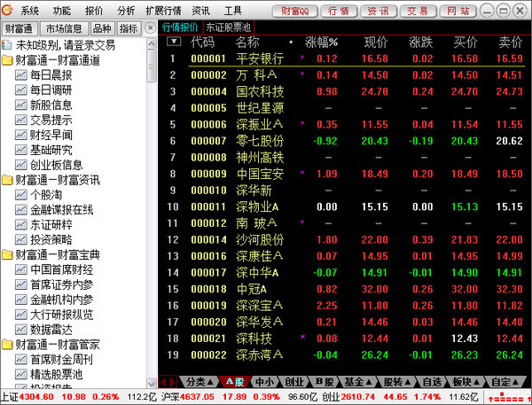
Task: Switch to the 东证股票池 tab
Action: click(x=229, y=27)
